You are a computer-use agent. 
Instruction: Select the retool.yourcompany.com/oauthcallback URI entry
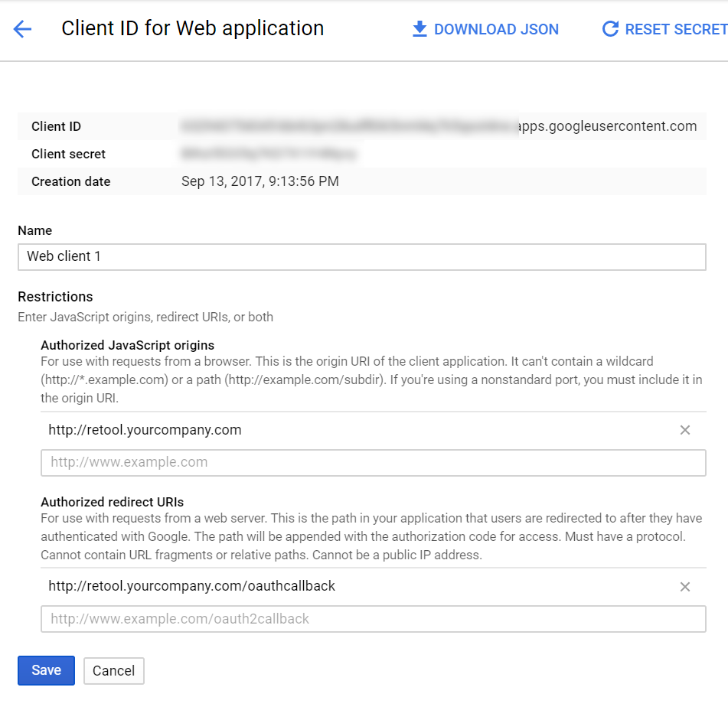(191, 586)
